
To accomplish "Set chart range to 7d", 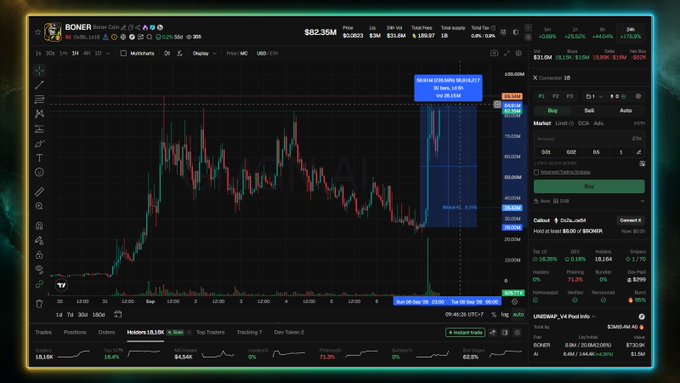I will pyautogui.click(x=70, y=314).
